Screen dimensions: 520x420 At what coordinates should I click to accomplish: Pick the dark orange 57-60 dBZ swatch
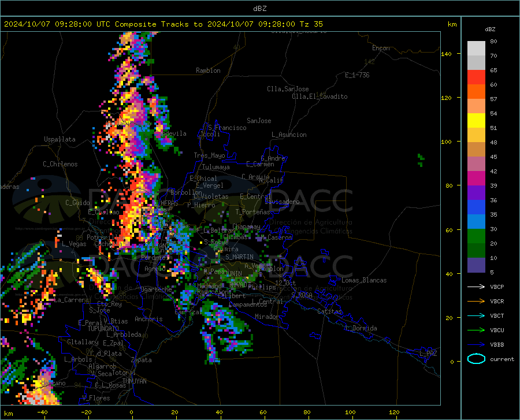[476, 92]
